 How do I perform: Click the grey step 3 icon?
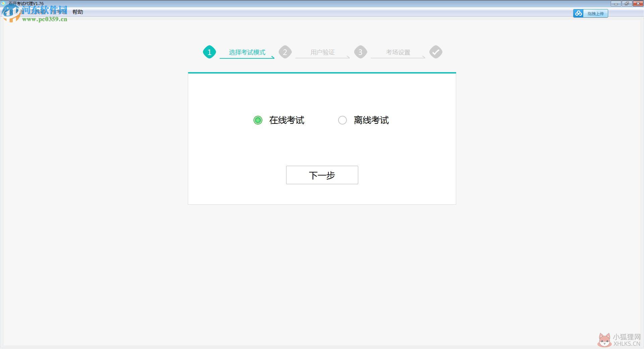click(x=361, y=52)
